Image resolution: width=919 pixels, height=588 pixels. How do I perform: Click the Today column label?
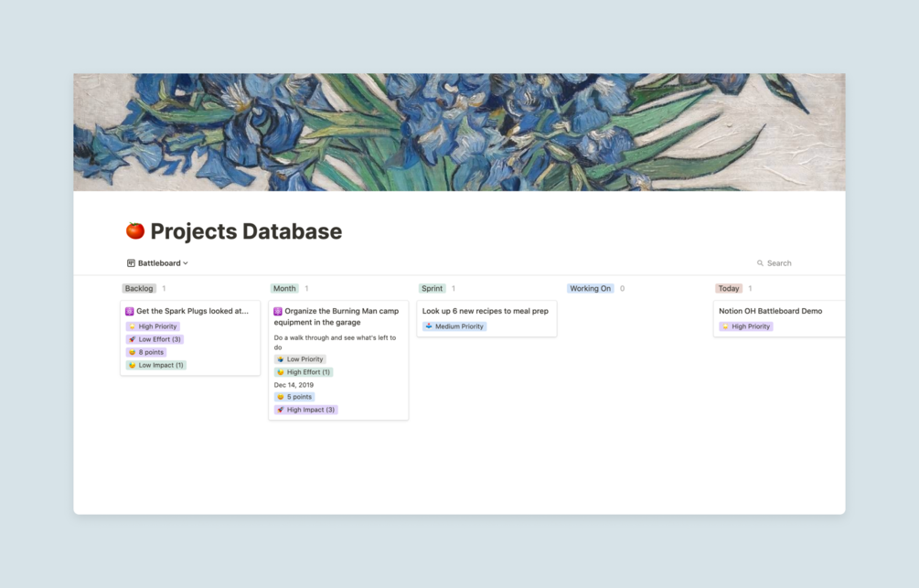coord(729,288)
